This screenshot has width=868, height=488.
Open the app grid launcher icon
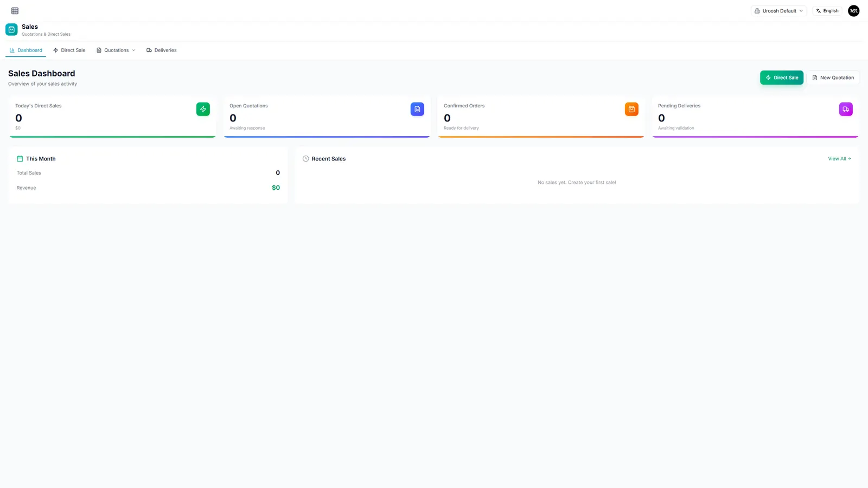pos(15,11)
